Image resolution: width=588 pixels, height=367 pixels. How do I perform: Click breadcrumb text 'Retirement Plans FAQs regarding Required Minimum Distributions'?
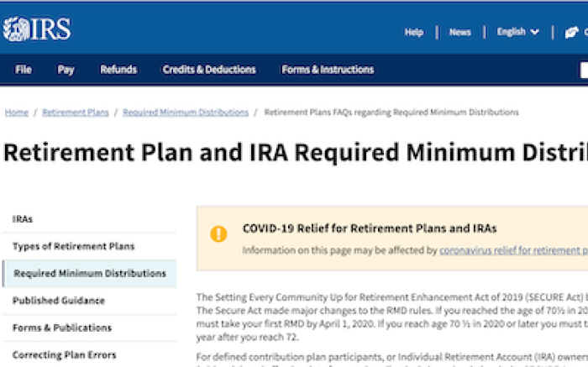[391, 112]
